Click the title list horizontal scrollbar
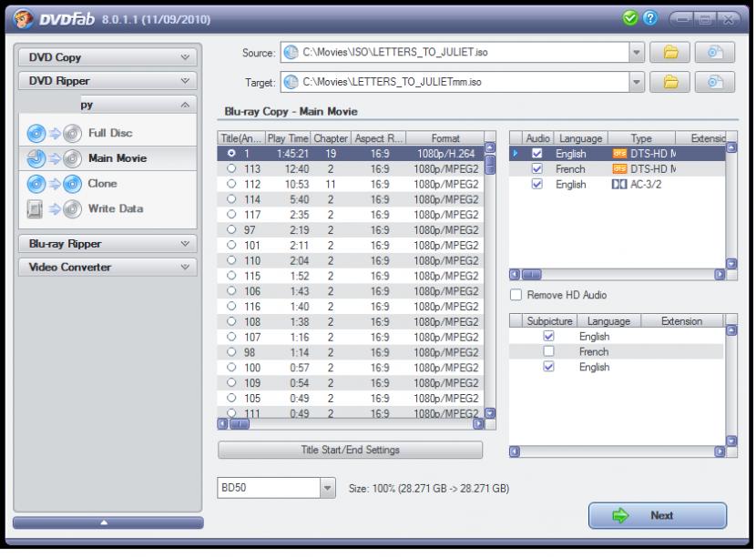Screen dimensions: 756x557 click(351, 424)
